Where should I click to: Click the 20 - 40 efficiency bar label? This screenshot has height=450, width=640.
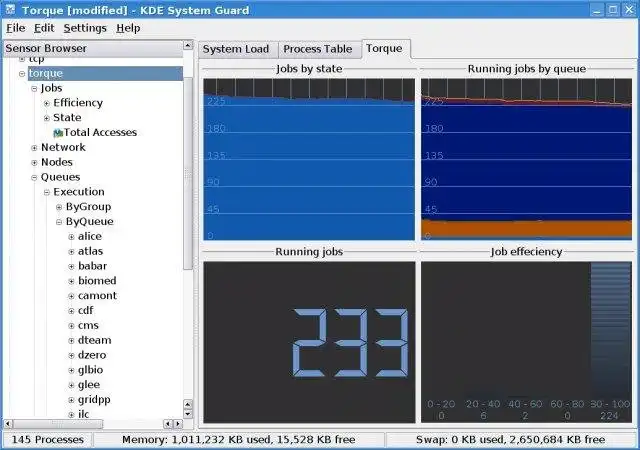(483, 404)
